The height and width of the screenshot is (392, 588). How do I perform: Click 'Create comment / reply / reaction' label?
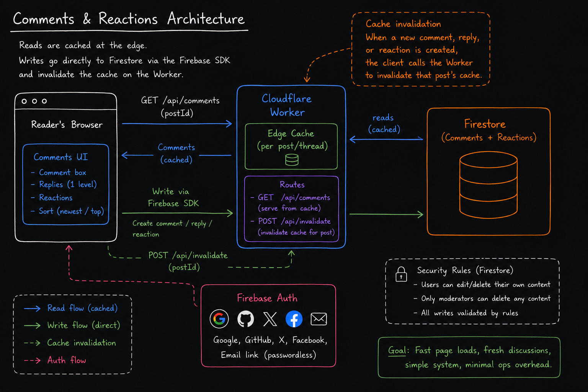tap(172, 229)
